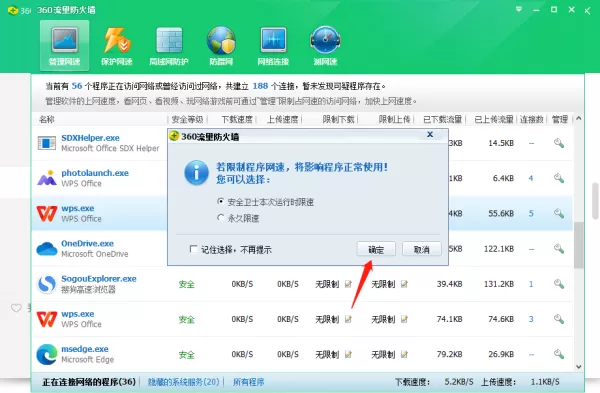600x393 pixels.
Task: Click connection count 4 for photolaunch.exe
Action: pyautogui.click(x=531, y=178)
